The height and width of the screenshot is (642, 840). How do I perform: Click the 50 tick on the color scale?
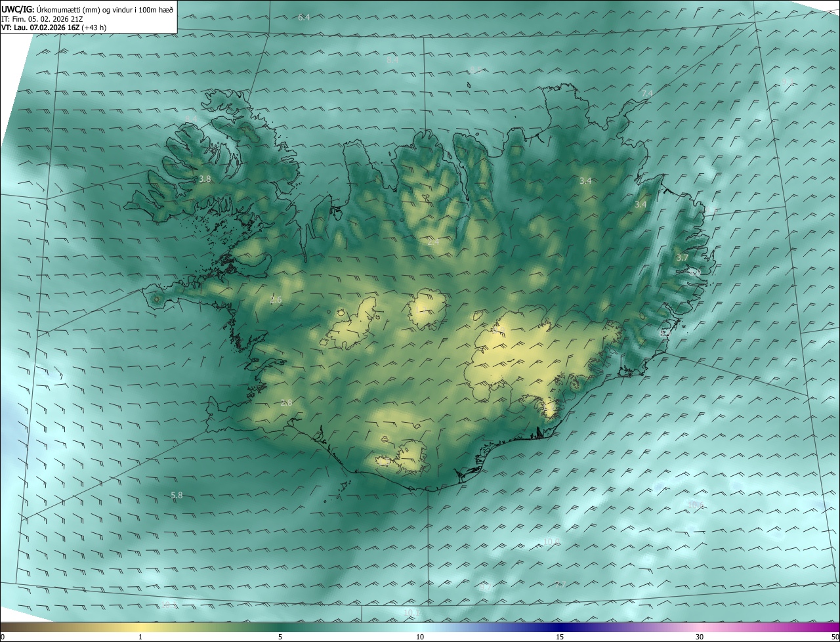pyautogui.click(x=835, y=637)
